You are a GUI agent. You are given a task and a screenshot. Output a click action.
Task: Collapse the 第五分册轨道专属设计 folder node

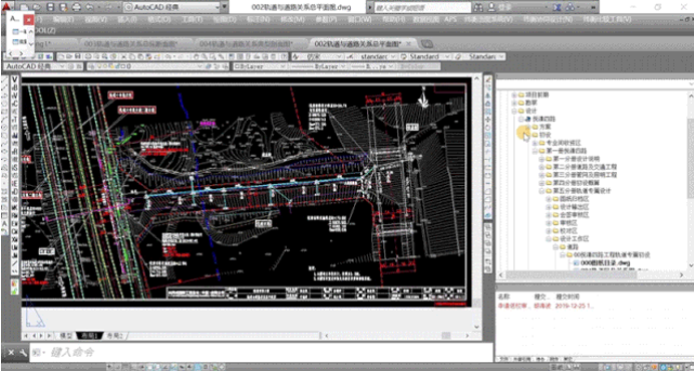[542, 191]
